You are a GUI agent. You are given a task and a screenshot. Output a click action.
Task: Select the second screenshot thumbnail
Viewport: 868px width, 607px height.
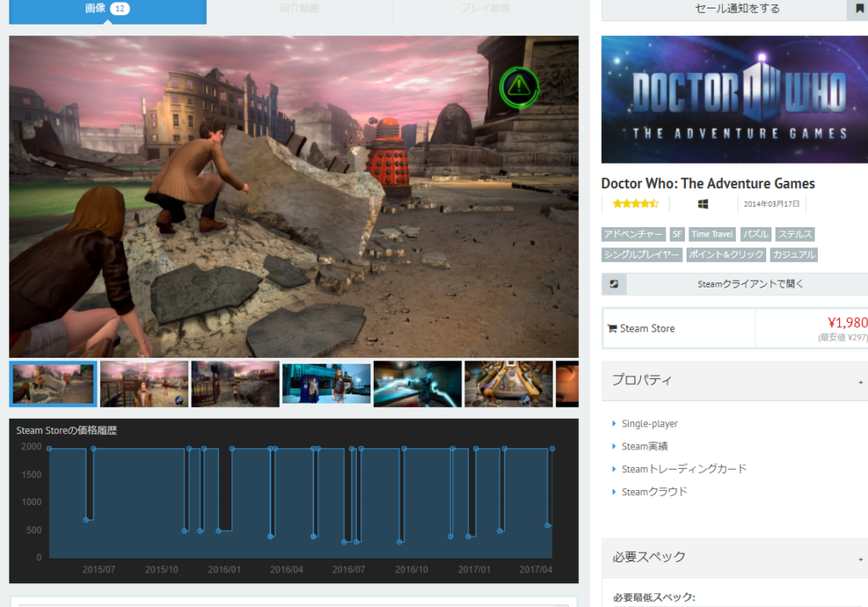pos(144,384)
